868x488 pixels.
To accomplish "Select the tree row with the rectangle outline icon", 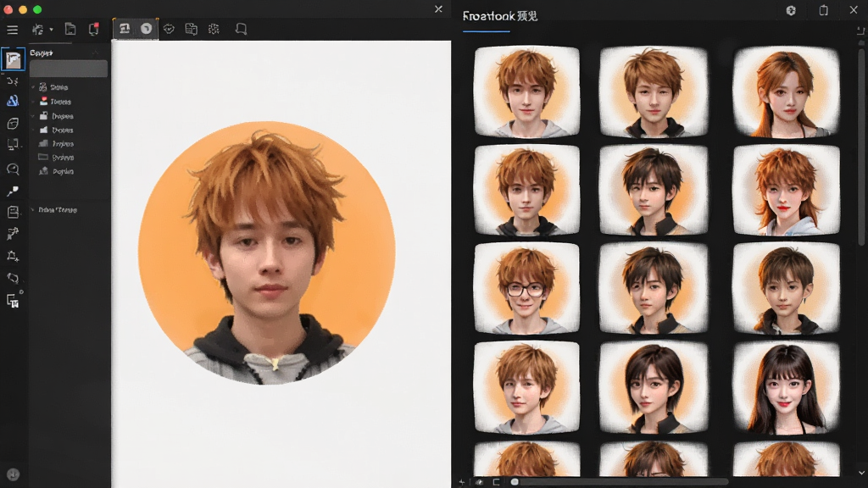I will tap(55, 158).
